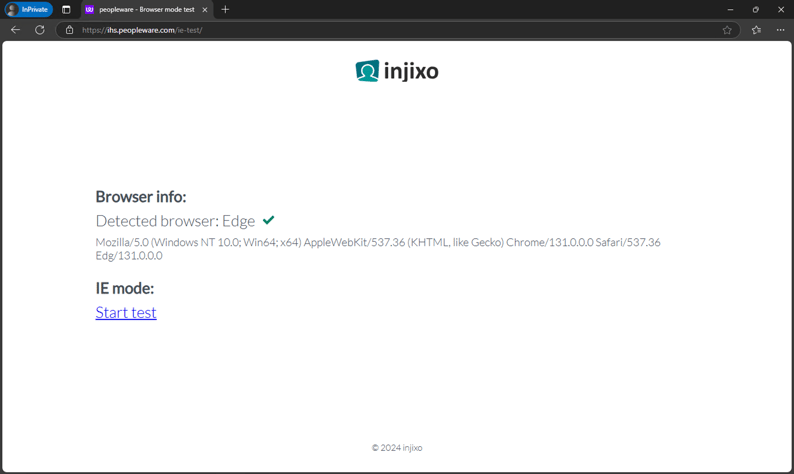Screen dimensions: 794x474
Task: Refresh the current page
Action: [40, 30]
